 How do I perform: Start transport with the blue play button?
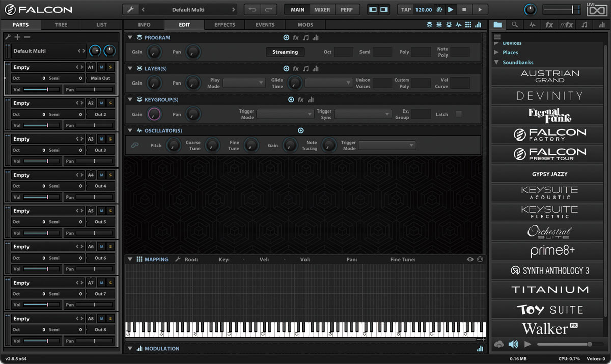tap(451, 9)
